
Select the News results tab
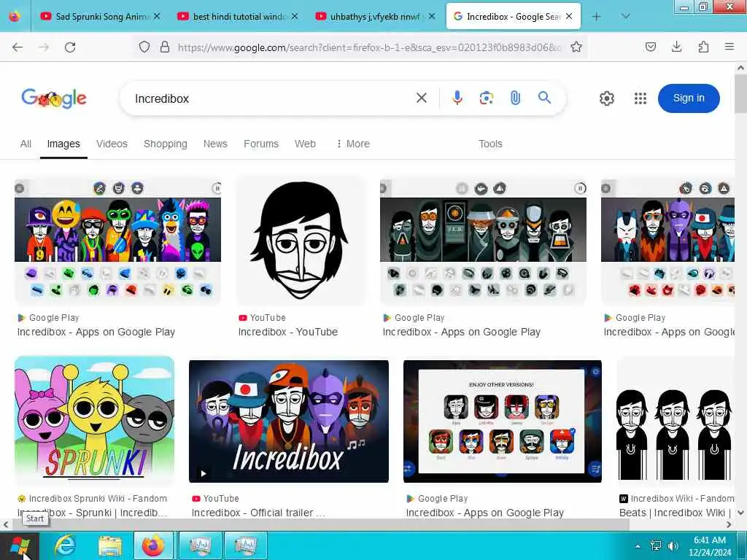[215, 144]
